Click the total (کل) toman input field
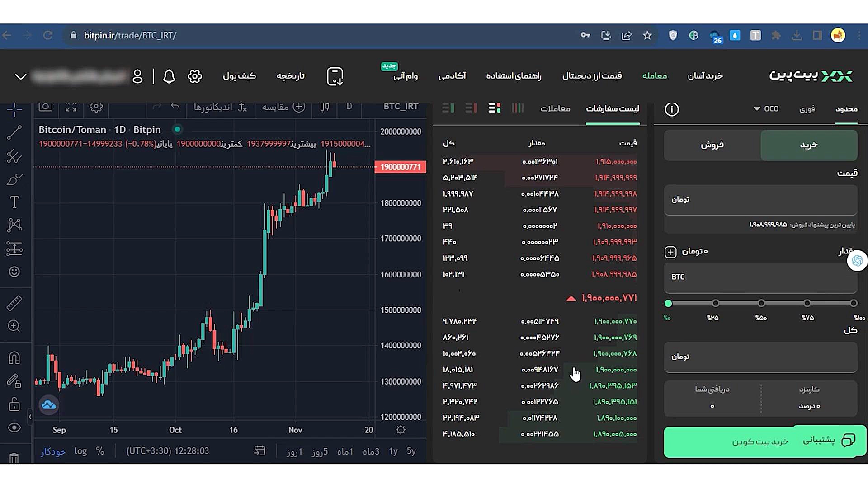 [x=760, y=357]
